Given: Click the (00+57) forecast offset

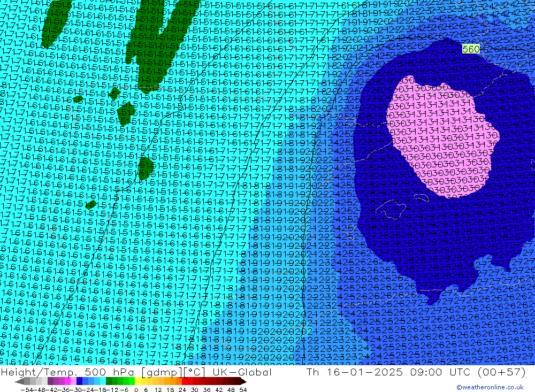Looking at the screenshot, I should click(x=501, y=372).
